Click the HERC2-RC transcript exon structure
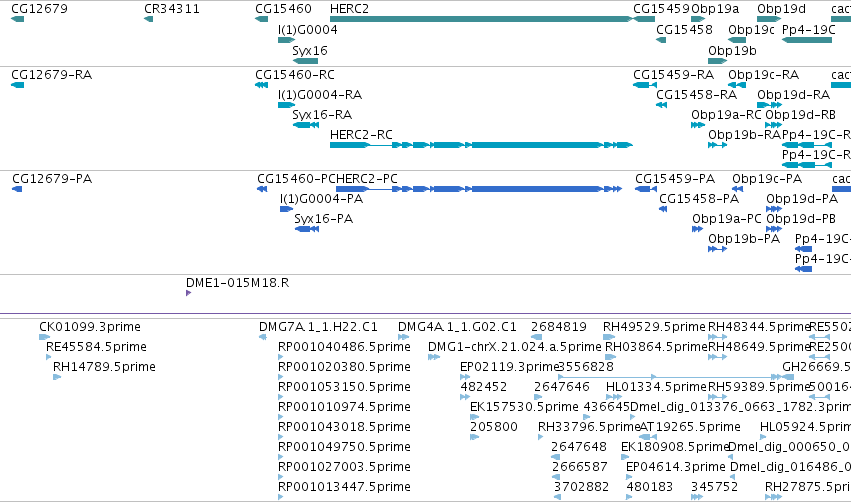Image resolution: width=851 pixels, height=502 pixels. tap(481, 145)
